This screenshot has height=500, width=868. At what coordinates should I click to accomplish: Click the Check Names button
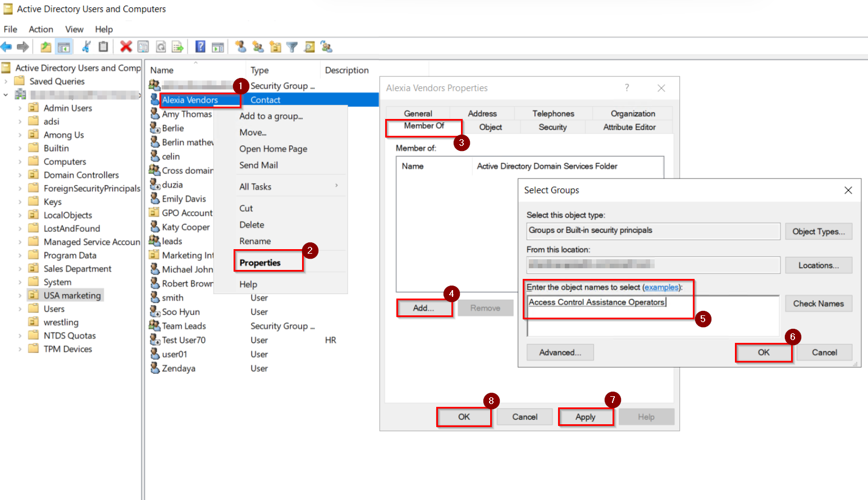coord(818,304)
